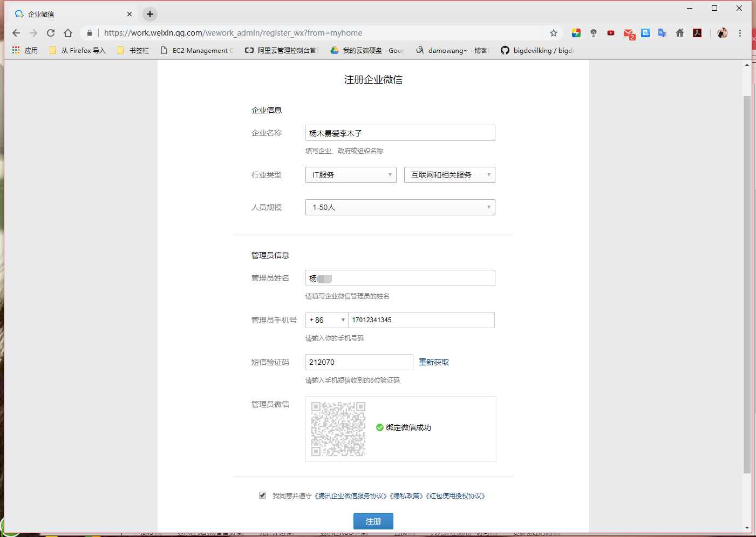Open the Gmail extension with badge 2
This screenshot has height=537, width=756.
pos(629,34)
